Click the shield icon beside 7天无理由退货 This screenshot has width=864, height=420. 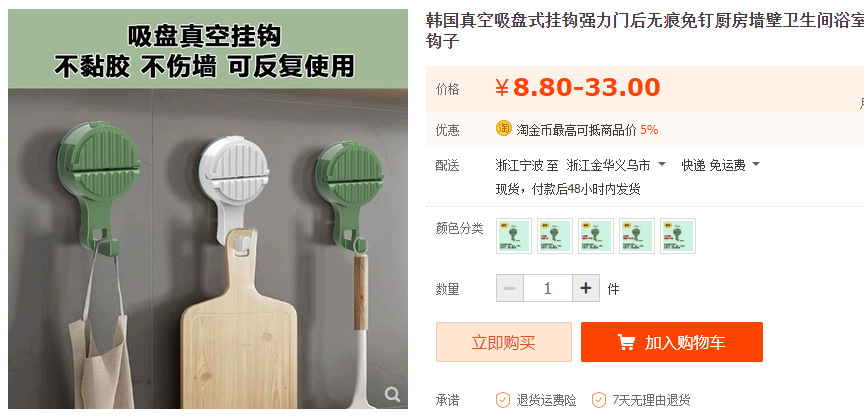coord(599,400)
